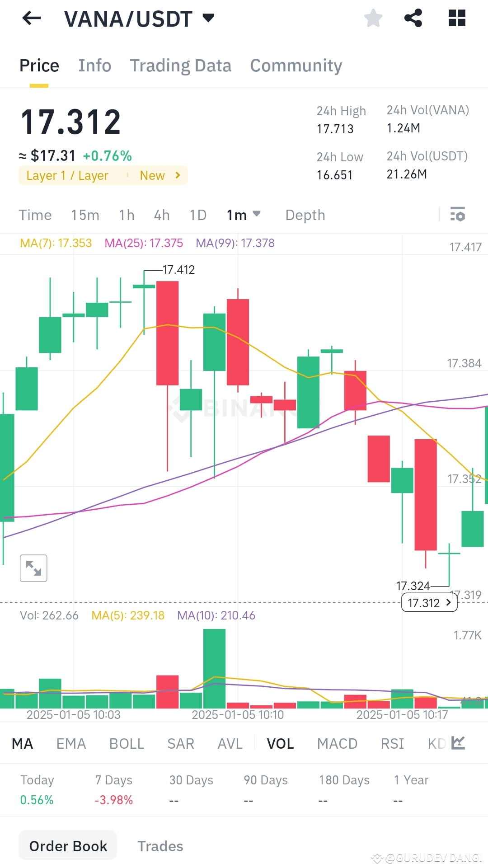Open the share options icon
488x868 pixels.
click(x=413, y=18)
